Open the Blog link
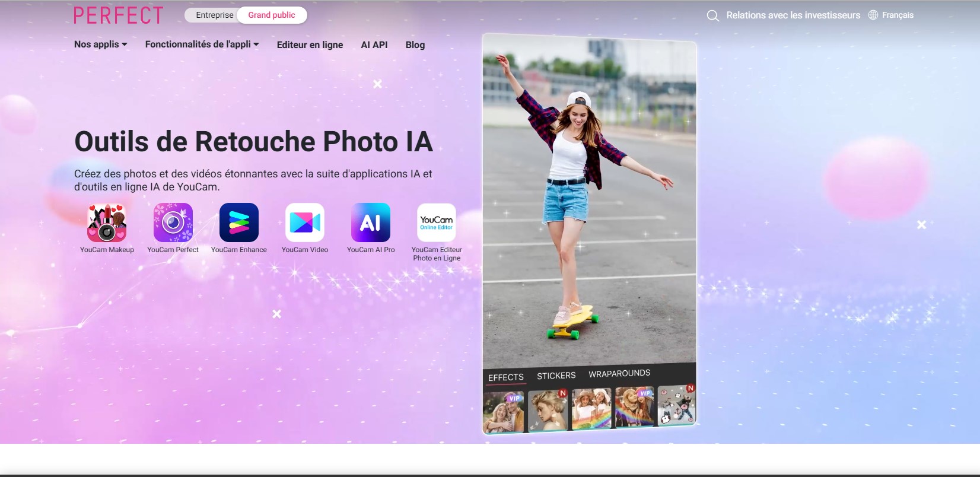The width and height of the screenshot is (980, 477). pyautogui.click(x=415, y=45)
